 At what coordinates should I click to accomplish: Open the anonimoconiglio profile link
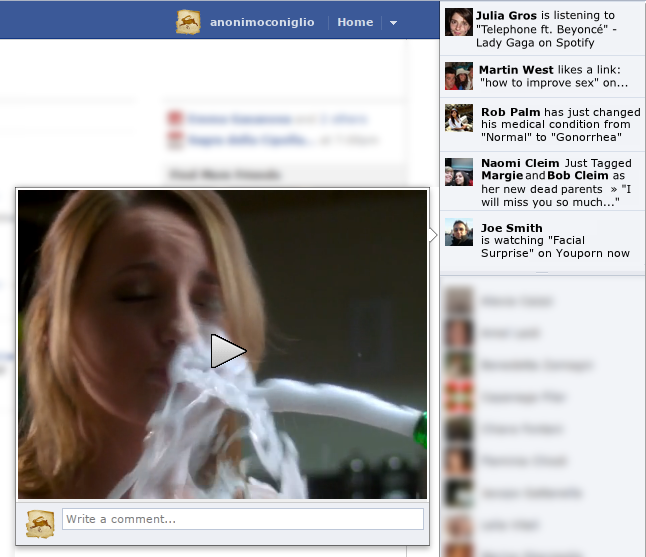(262, 22)
